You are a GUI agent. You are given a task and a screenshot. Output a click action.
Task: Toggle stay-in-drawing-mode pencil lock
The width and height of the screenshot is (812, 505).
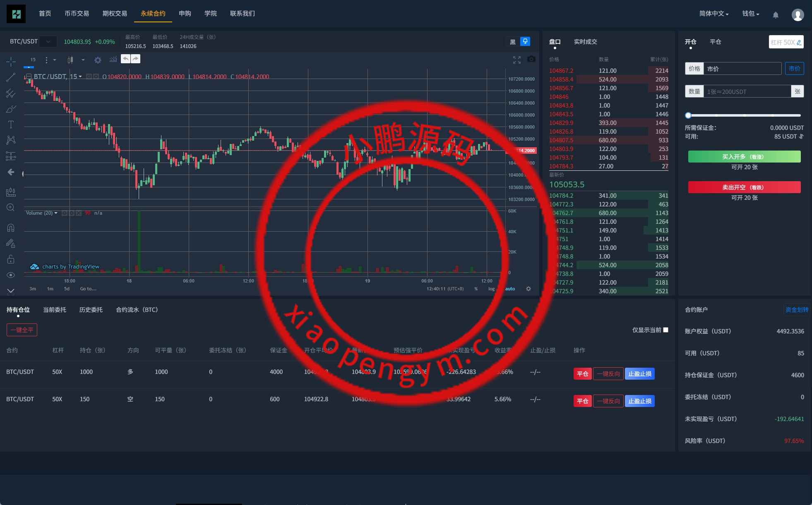11,243
